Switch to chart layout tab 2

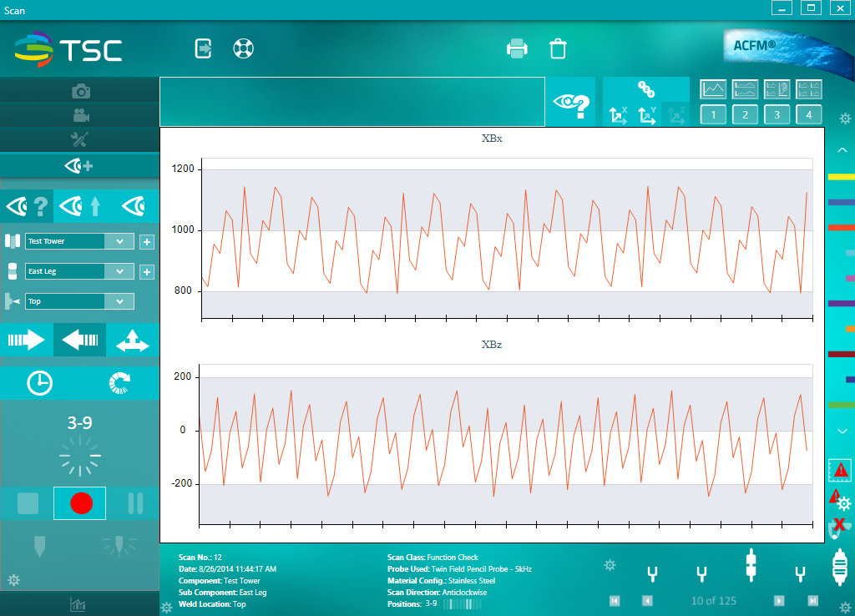click(745, 115)
